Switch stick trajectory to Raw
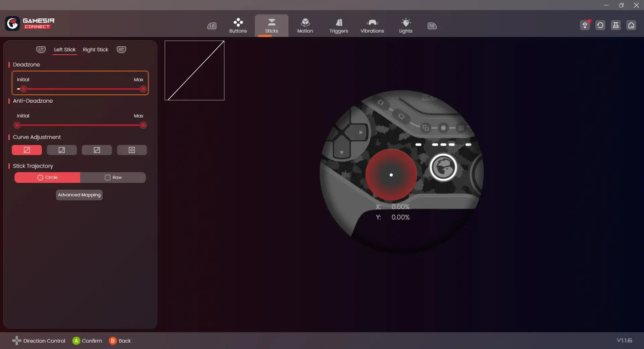This screenshot has width=644, height=349. pos(113,178)
